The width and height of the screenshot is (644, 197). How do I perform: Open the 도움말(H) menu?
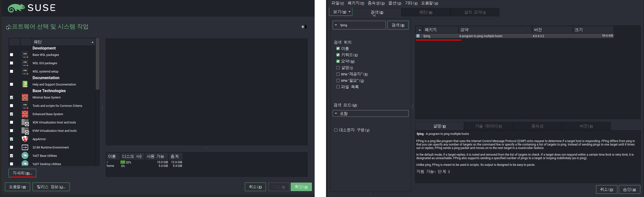coord(429,3)
